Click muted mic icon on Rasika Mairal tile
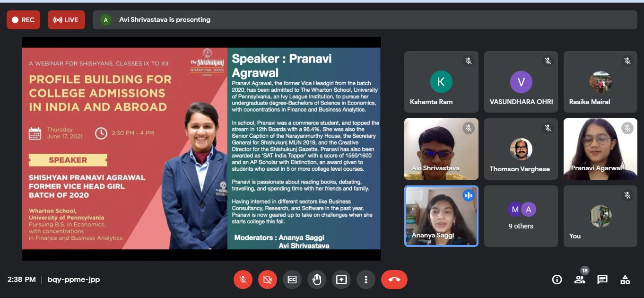This screenshot has width=644, height=298. point(627,61)
